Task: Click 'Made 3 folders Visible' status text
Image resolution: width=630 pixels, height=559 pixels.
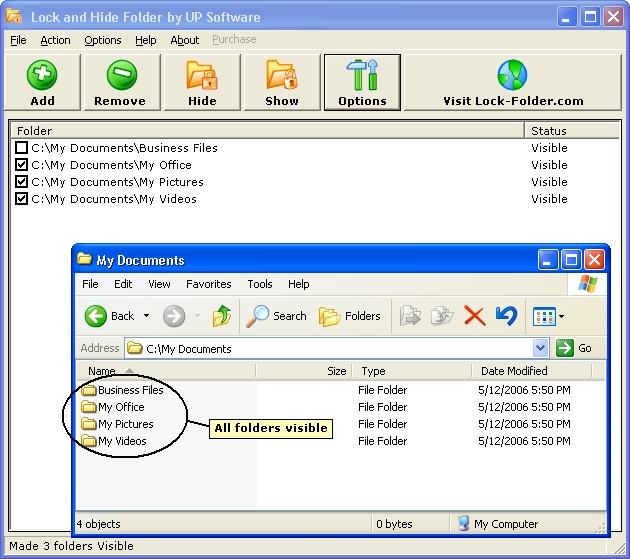Action: [x=71, y=546]
